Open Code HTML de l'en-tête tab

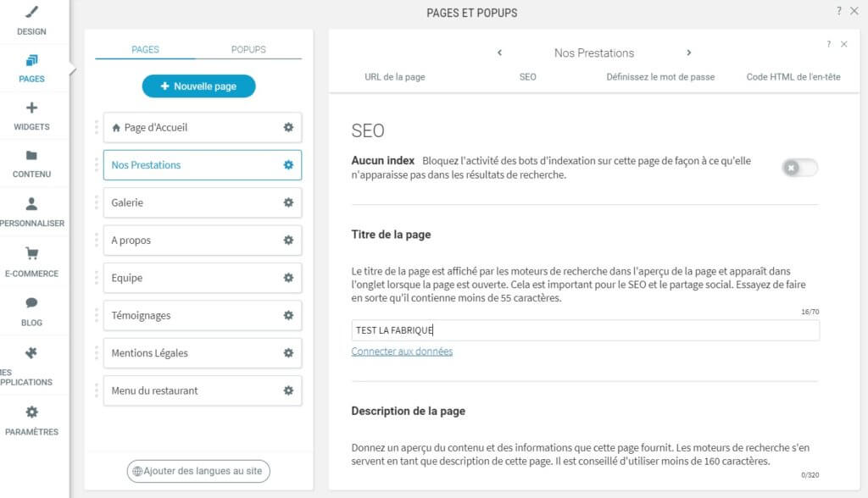click(x=793, y=76)
